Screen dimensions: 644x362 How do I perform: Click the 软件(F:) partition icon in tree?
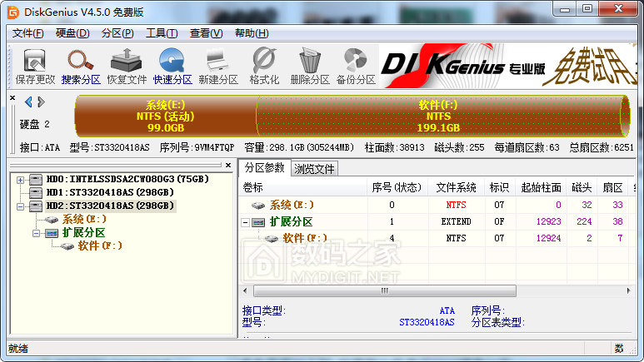coord(67,246)
